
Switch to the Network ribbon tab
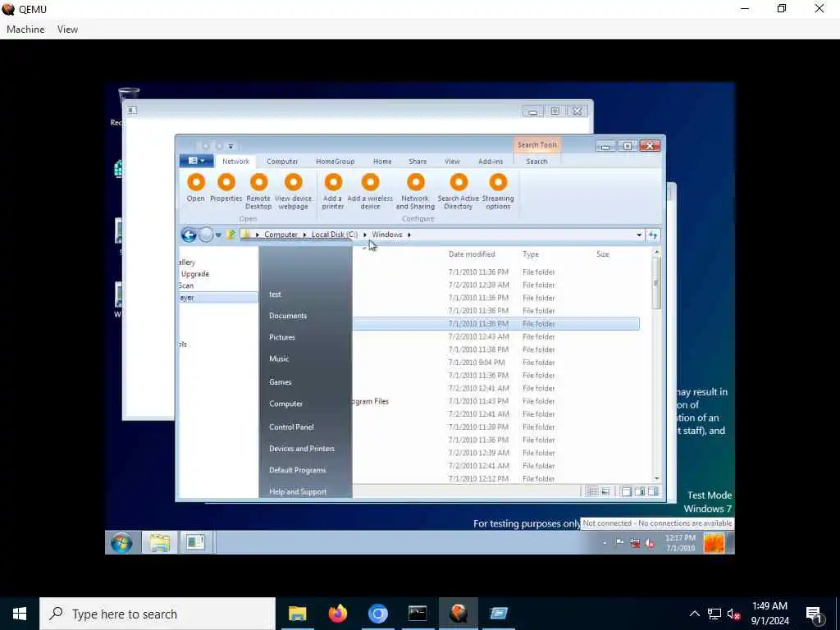pyautogui.click(x=235, y=162)
